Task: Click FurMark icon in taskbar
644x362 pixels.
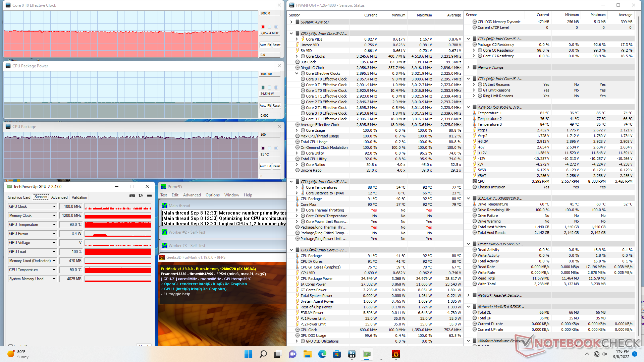Action: [396, 354]
